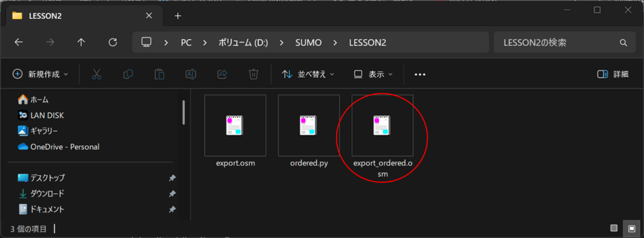Cut the selected item with scissors icon
The height and width of the screenshot is (238, 644).
tap(96, 74)
